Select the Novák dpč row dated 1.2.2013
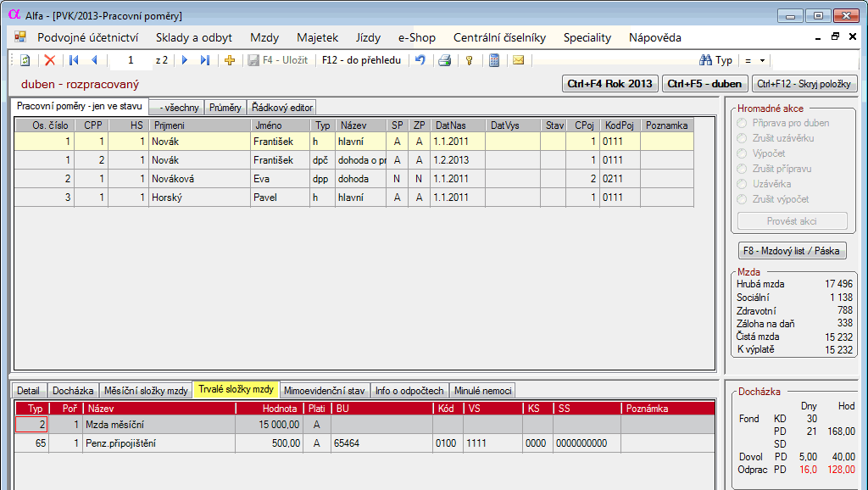 coord(353,160)
